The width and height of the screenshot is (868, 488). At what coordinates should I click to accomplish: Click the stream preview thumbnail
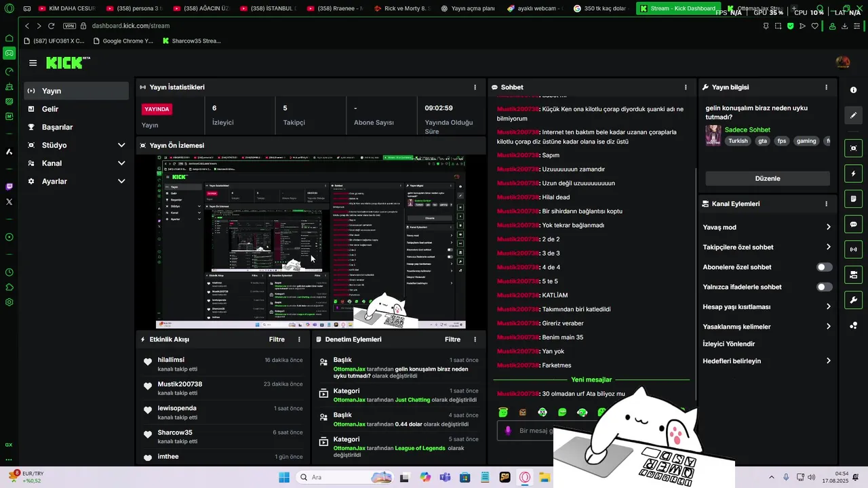311,242
